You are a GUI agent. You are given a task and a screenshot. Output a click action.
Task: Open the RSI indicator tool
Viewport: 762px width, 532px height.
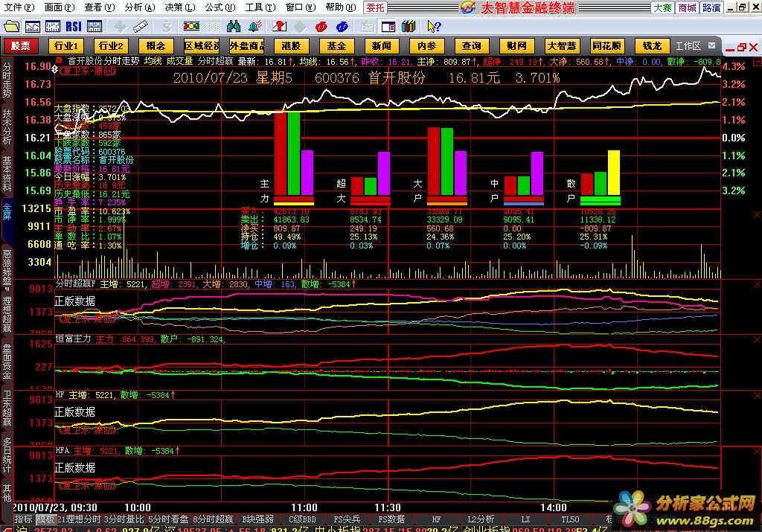click(74, 26)
